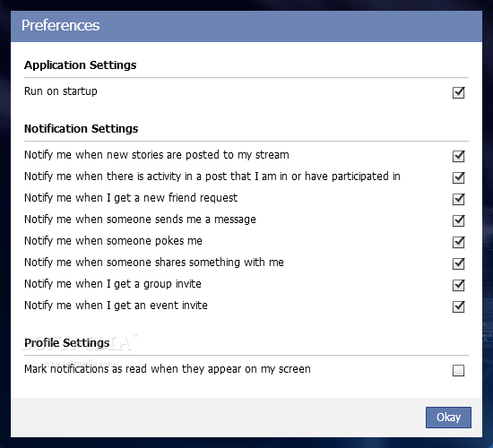Enable mark notifications as read checkbox
493x448 pixels.
(458, 370)
